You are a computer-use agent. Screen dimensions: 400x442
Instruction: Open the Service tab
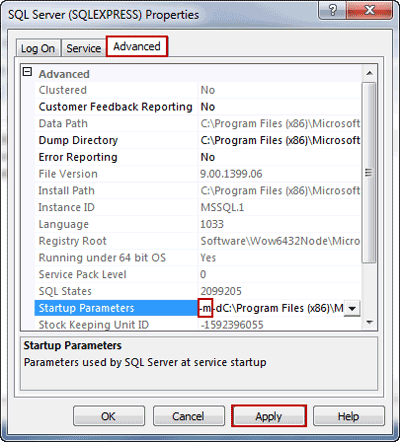click(x=84, y=48)
